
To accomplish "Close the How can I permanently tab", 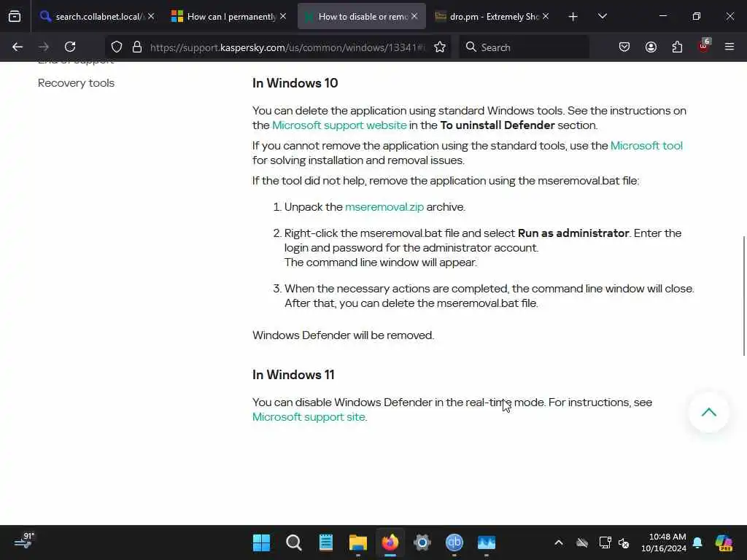I will click(283, 16).
